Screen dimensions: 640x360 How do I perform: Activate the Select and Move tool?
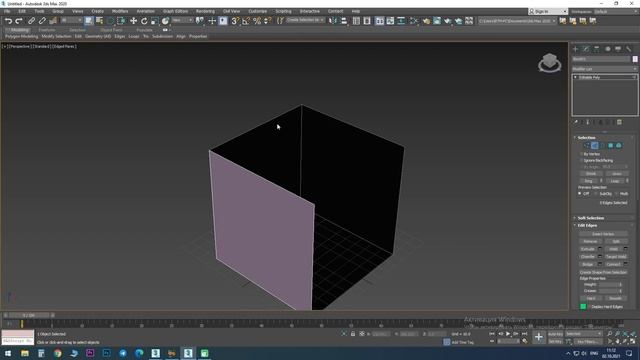tap(133, 20)
